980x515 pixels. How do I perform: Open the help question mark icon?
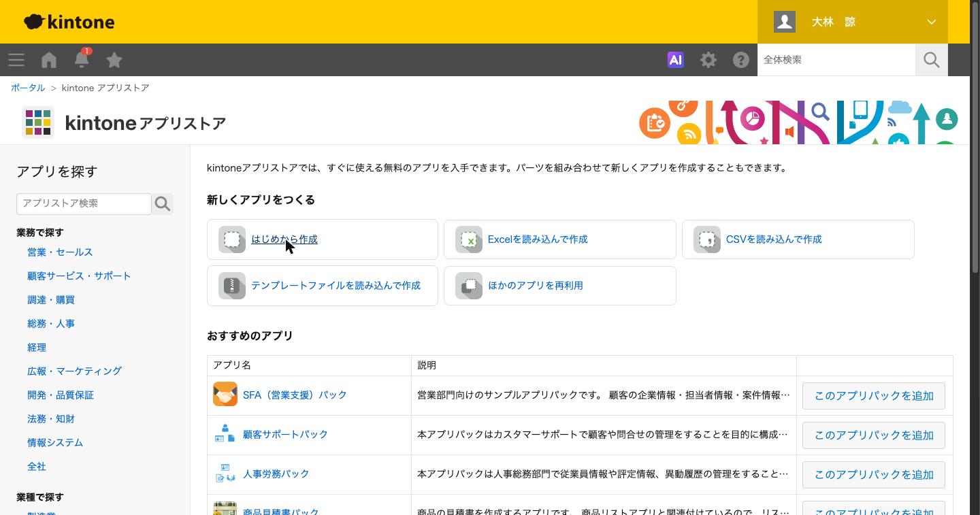pos(741,60)
